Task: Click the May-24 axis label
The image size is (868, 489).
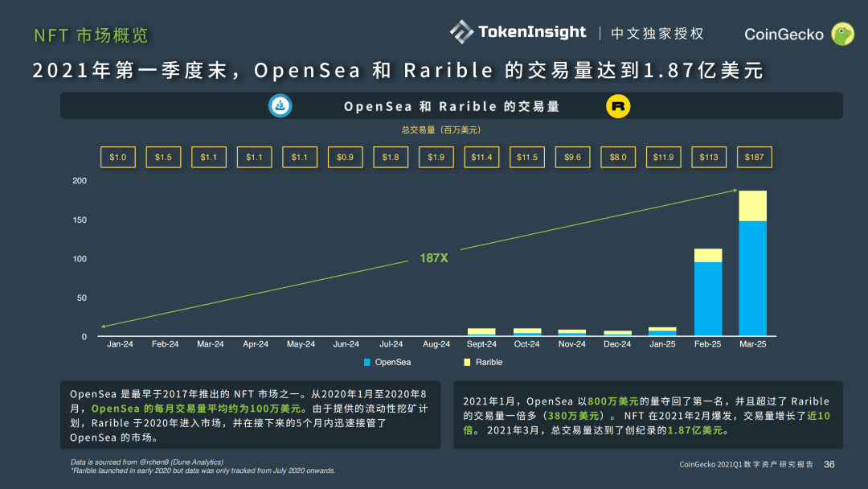Action: pyautogui.click(x=301, y=344)
